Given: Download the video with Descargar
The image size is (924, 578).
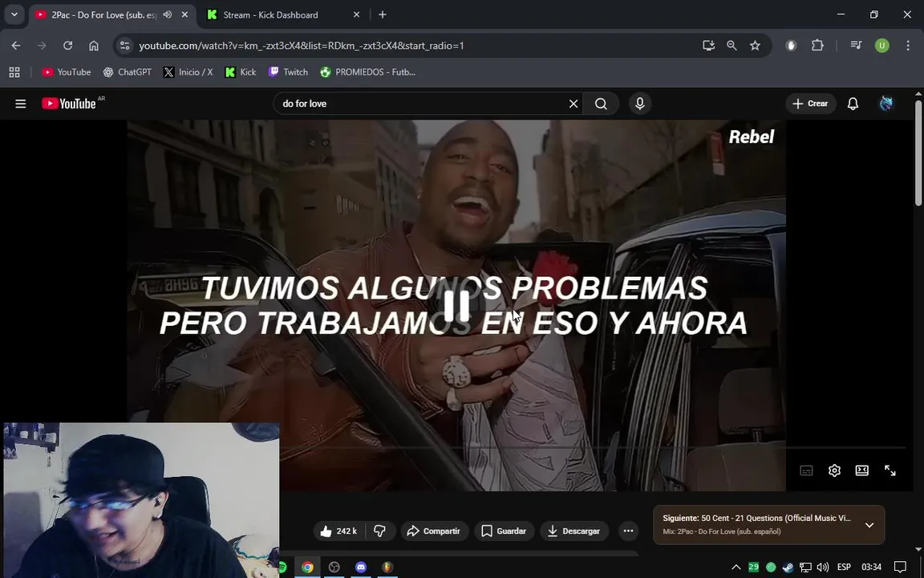Looking at the screenshot, I should 574,531.
